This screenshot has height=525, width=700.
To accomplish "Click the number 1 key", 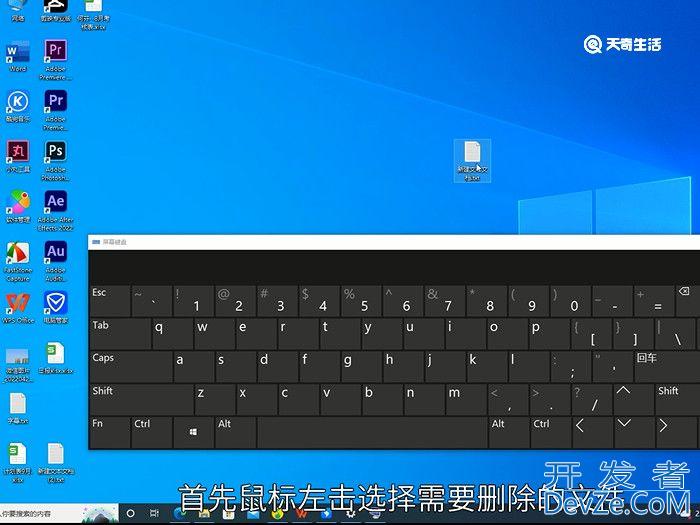I will 193,300.
